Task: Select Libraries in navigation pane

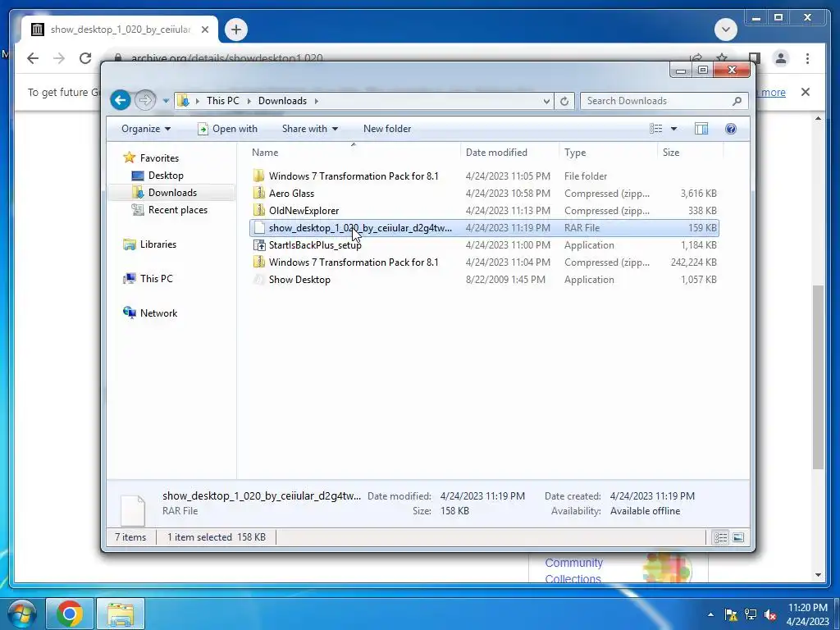Action: click(x=158, y=244)
